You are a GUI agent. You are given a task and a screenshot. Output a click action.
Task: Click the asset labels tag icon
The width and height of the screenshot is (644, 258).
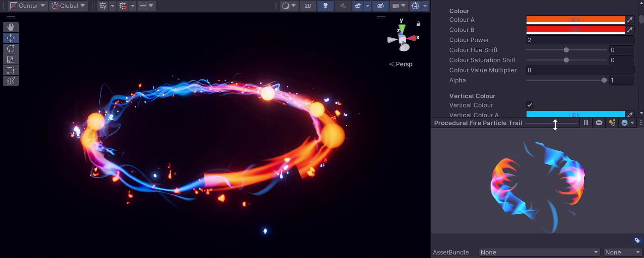tap(637, 241)
